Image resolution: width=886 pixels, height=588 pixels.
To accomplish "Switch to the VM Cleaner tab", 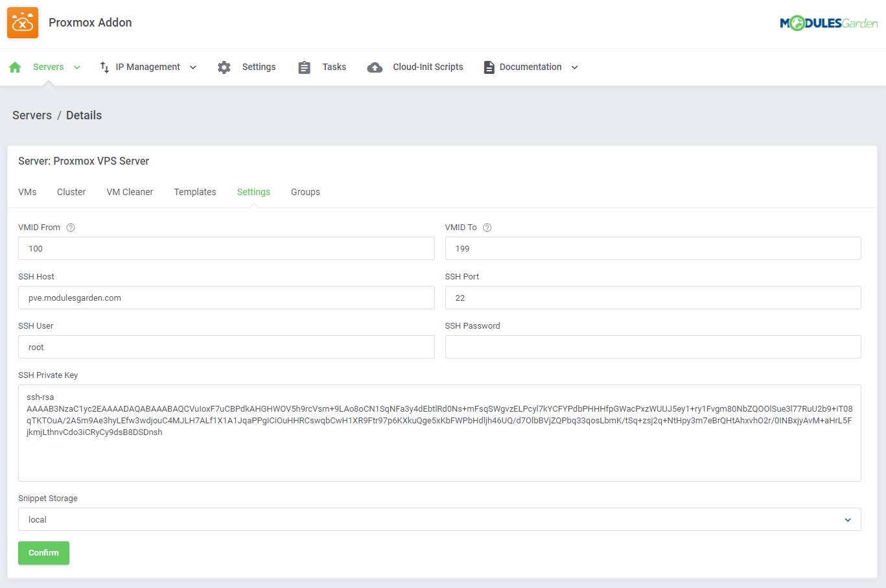I will pos(130,192).
